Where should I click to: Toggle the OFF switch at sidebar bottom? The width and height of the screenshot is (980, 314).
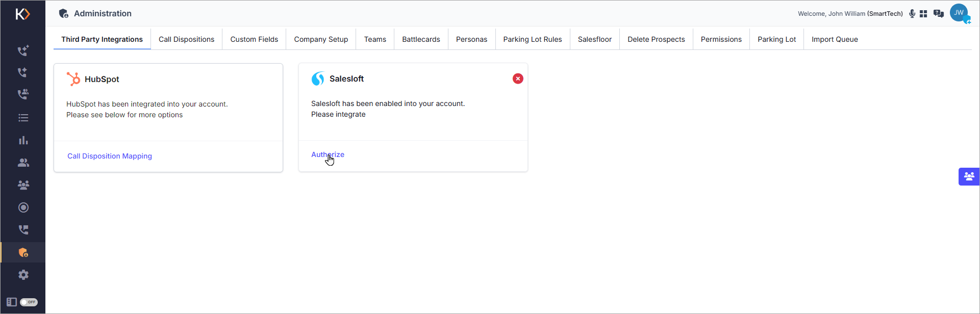click(x=29, y=302)
